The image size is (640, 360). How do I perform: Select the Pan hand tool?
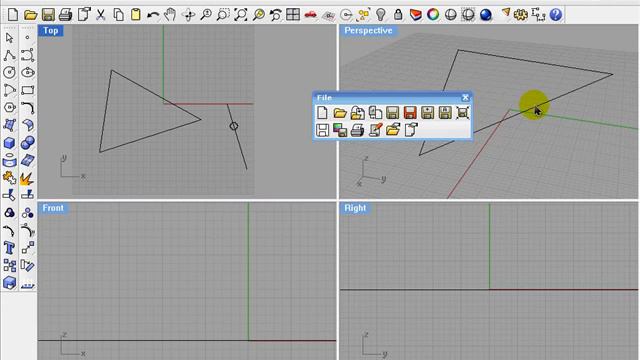pos(170,15)
